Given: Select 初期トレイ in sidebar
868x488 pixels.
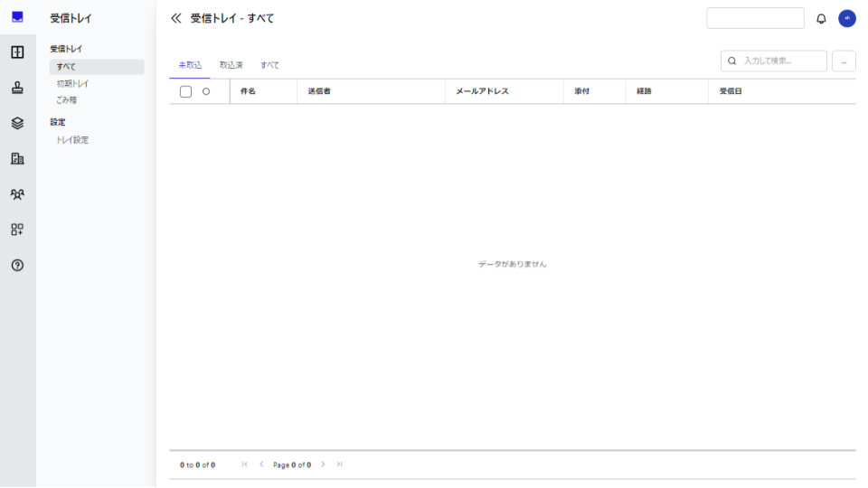Looking at the screenshot, I should tap(72, 83).
